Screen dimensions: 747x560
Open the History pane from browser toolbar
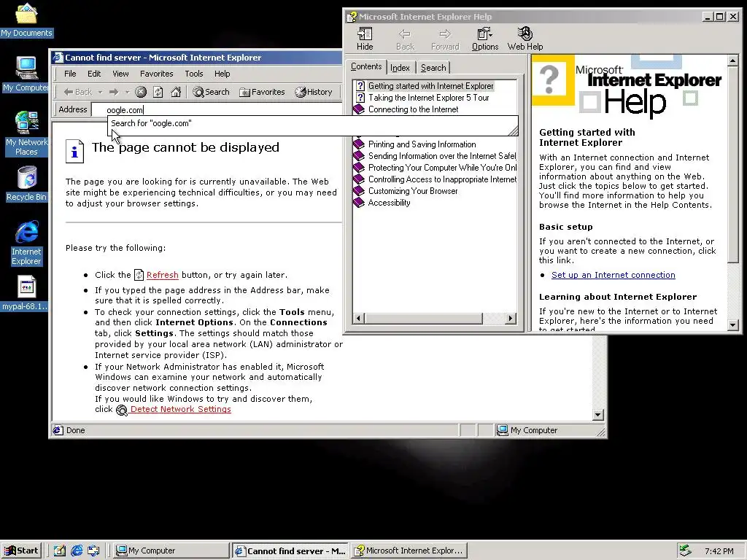point(313,92)
